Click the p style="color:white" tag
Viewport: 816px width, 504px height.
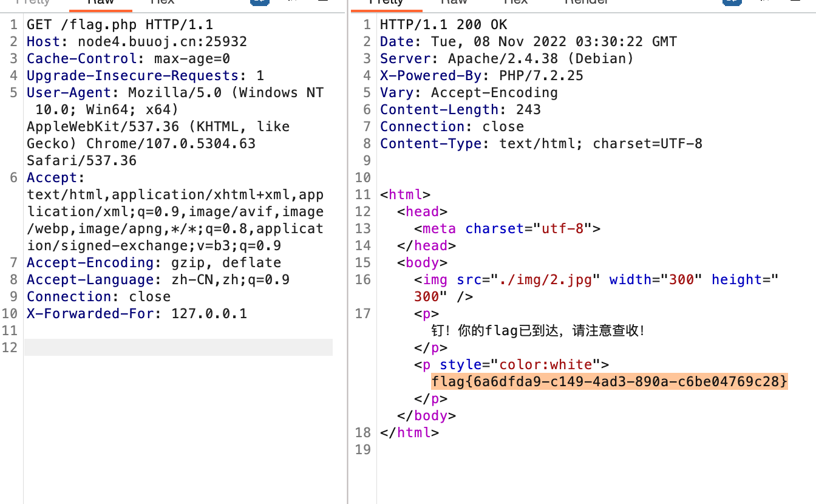511,365
